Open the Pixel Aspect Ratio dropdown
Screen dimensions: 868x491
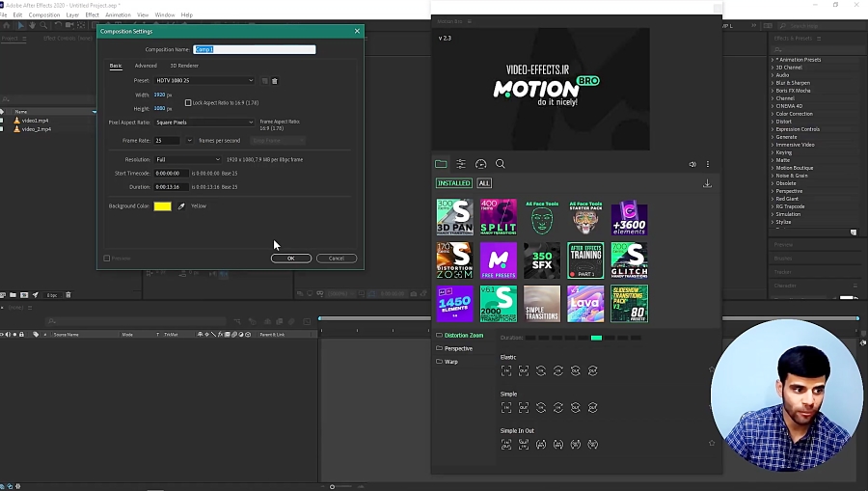[204, 123]
